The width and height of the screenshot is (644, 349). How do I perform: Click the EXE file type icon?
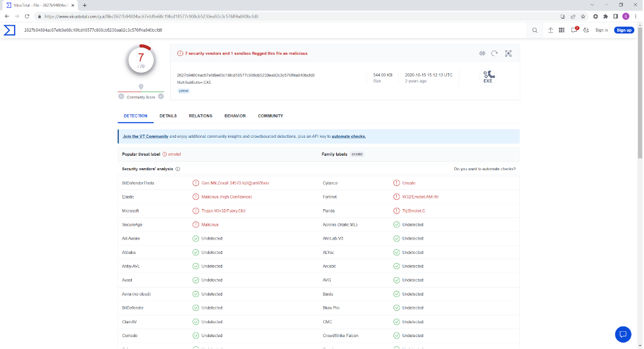point(488,77)
